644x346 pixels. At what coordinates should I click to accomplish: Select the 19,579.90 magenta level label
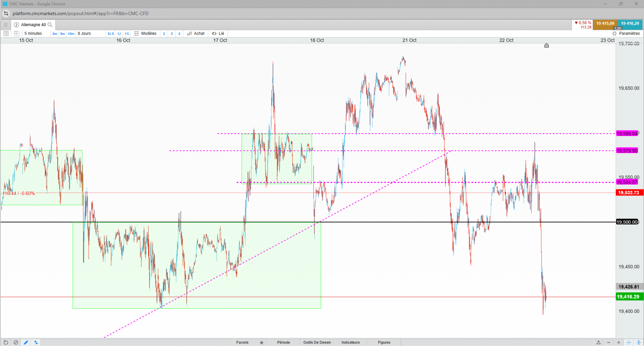click(627, 151)
